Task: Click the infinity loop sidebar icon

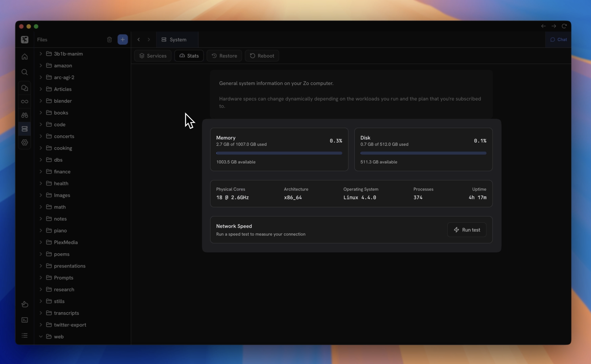Action: point(24,102)
